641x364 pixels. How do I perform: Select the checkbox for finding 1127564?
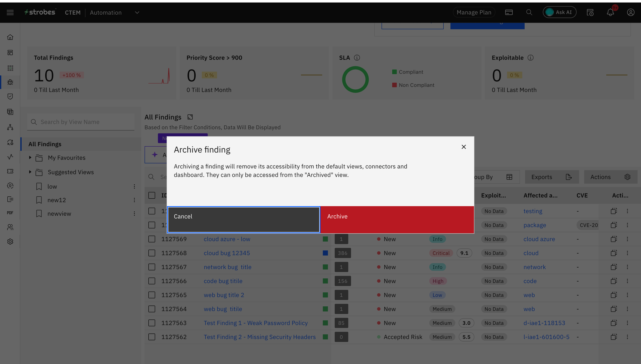coord(152,309)
